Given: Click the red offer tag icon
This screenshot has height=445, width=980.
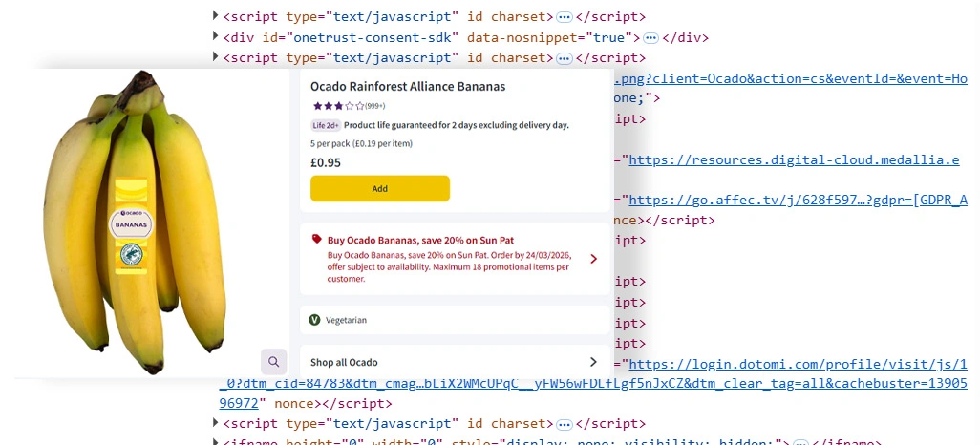Looking at the screenshot, I should (x=316, y=240).
